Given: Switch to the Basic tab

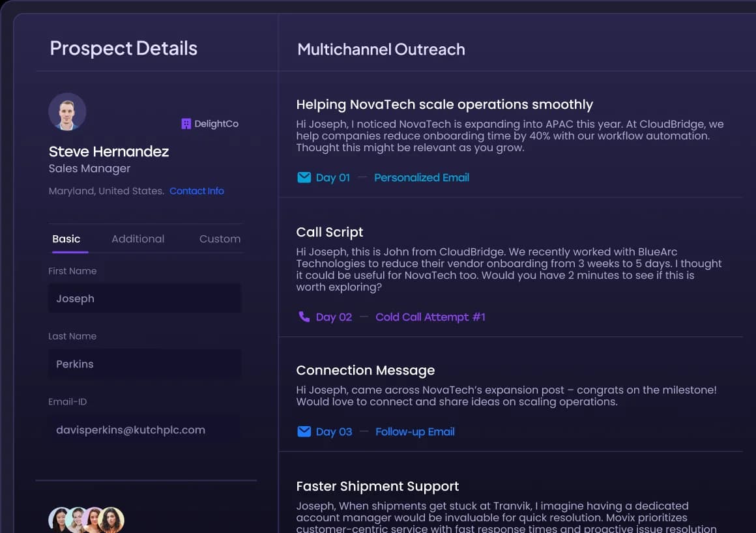Looking at the screenshot, I should [x=66, y=239].
